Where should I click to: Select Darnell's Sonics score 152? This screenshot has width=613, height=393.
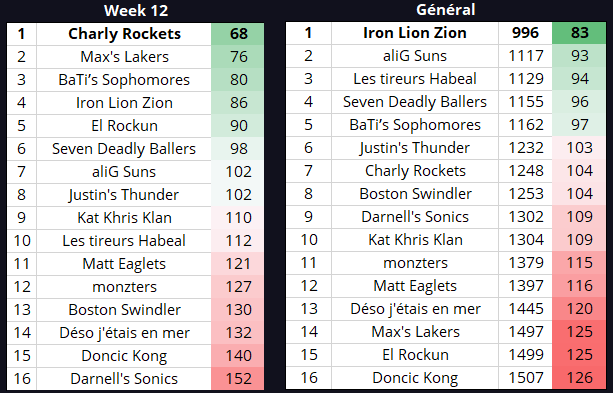point(238,379)
